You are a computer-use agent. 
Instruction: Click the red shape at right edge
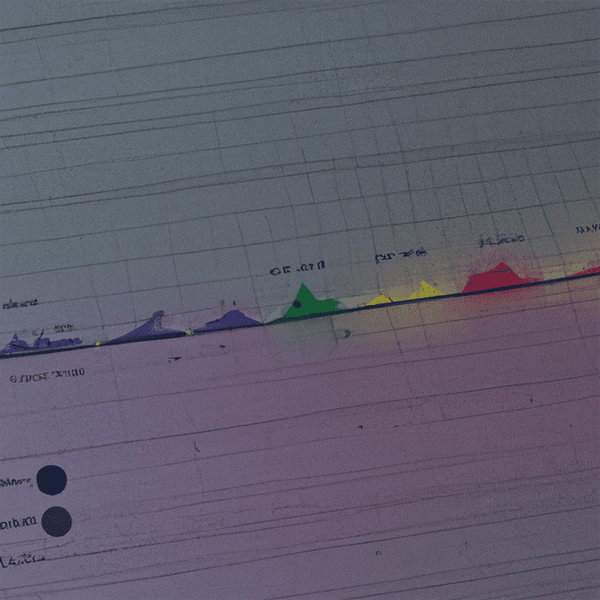(588, 270)
